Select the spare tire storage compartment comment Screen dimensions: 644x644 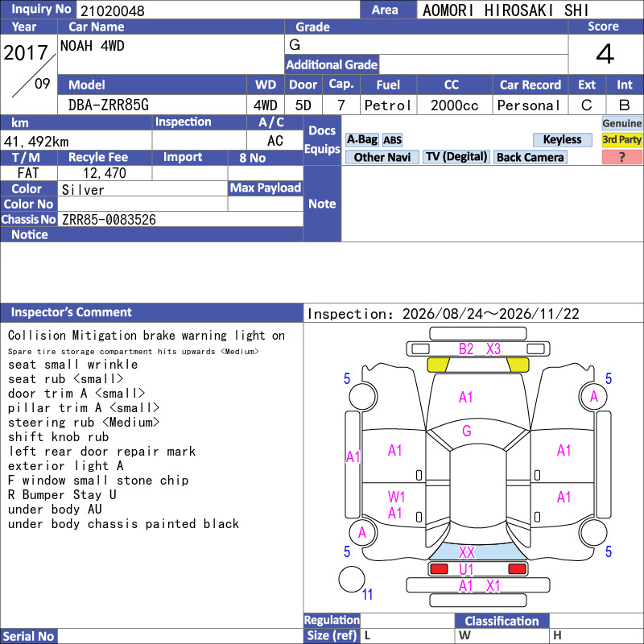tap(133, 352)
